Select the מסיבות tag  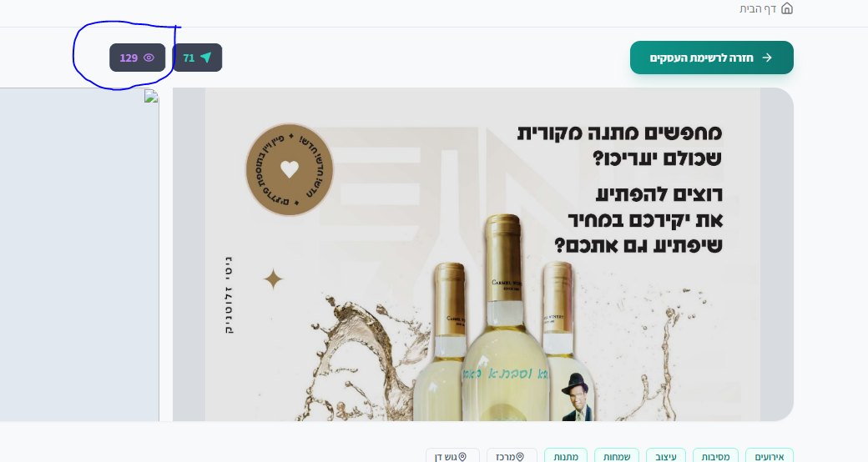pos(715,456)
